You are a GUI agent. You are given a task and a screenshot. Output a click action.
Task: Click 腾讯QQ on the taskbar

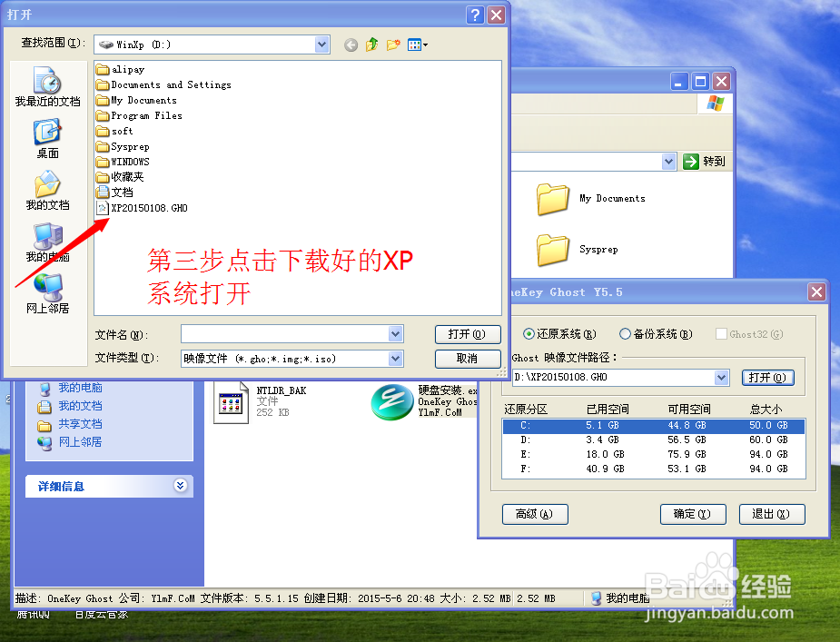(x=31, y=613)
